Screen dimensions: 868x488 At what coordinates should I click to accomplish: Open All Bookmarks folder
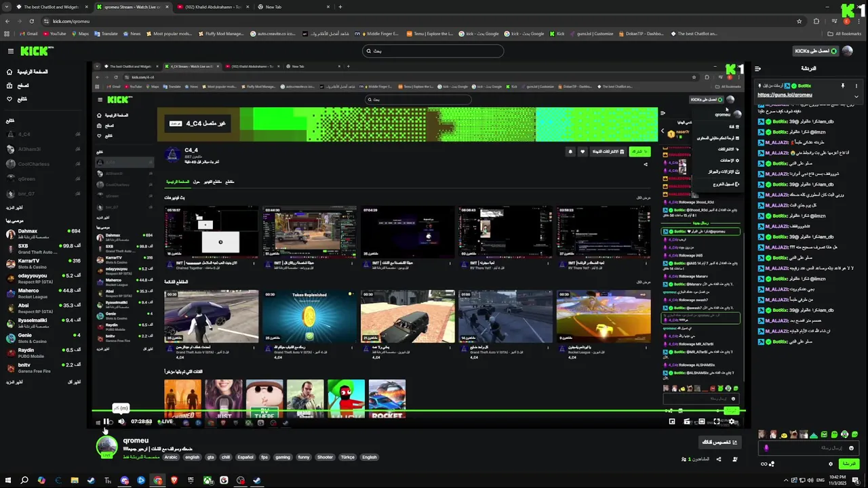[x=845, y=33]
